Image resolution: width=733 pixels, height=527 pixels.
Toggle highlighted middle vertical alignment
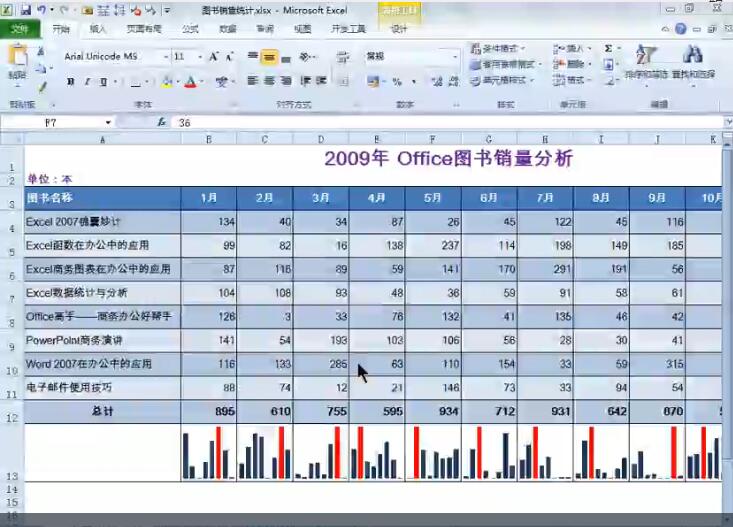tap(269, 57)
